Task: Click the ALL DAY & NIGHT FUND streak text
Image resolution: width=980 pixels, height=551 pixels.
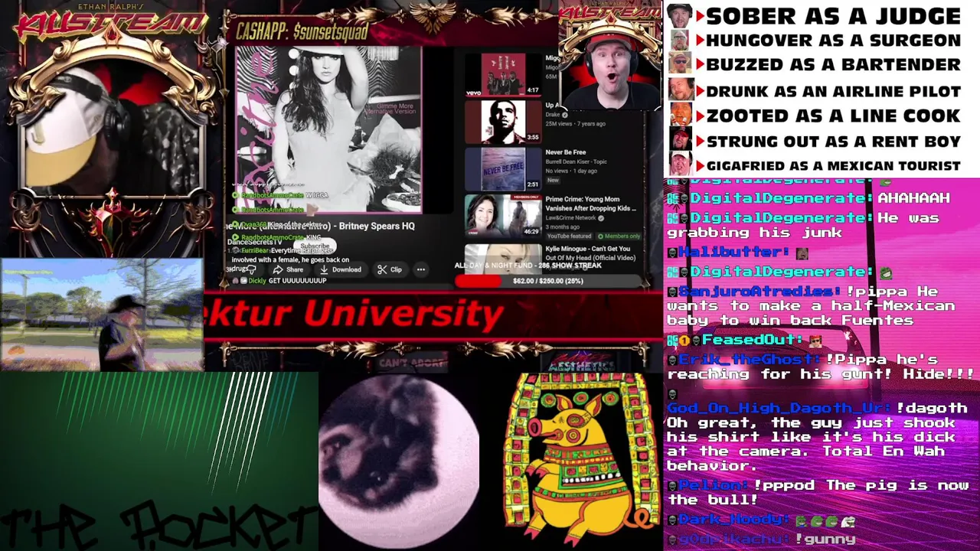Action: click(x=528, y=266)
